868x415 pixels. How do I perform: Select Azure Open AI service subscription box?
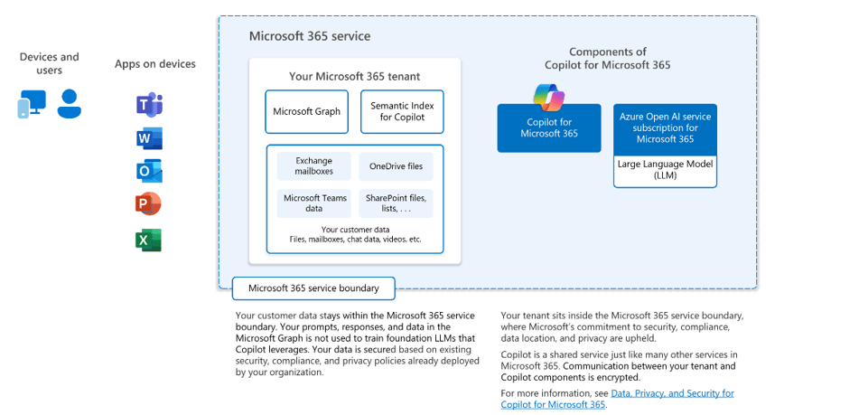pos(665,128)
